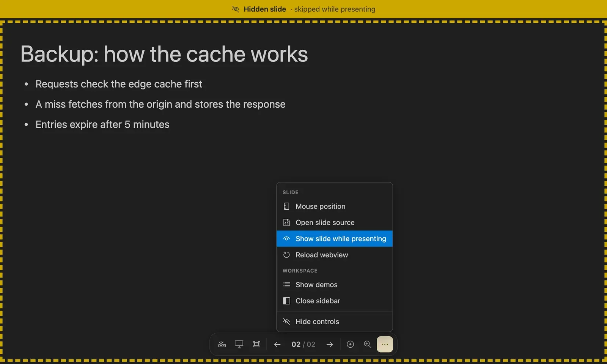Choose Close sidebar option

click(x=335, y=301)
